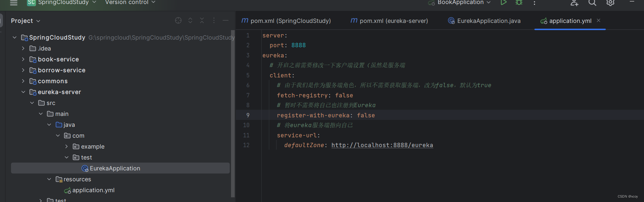Open Project panel options menu
Viewport: 644px width, 202px height.
(214, 21)
